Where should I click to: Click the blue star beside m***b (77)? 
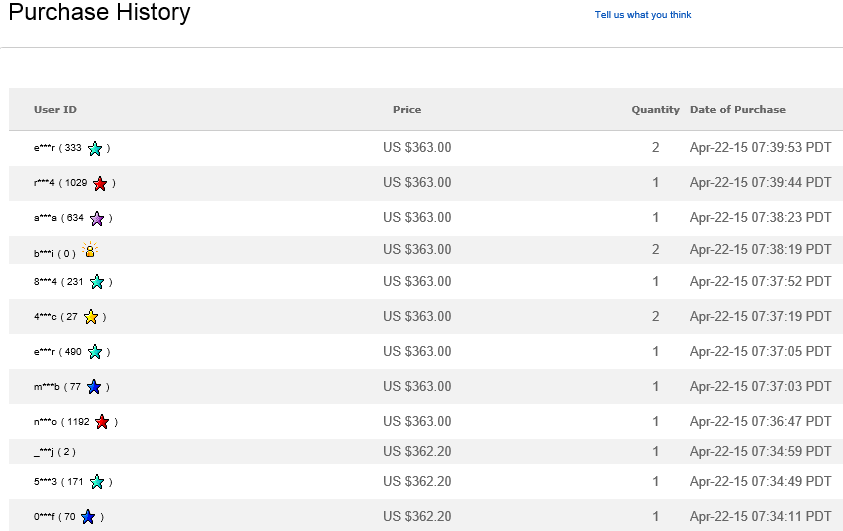[94, 387]
